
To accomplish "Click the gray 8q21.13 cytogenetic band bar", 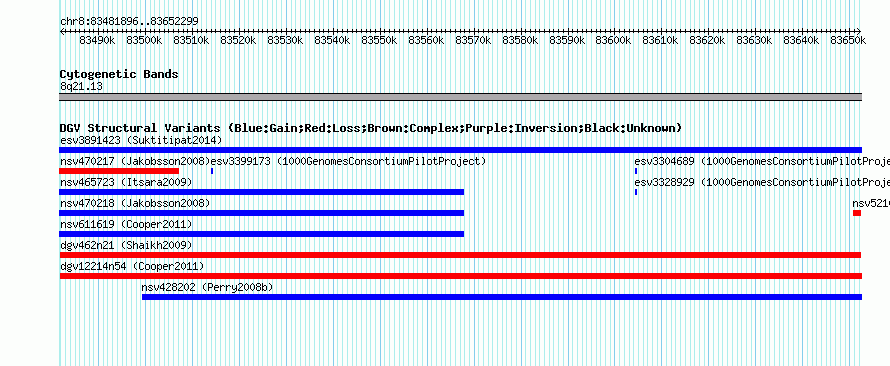I will pyautogui.click(x=461, y=97).
